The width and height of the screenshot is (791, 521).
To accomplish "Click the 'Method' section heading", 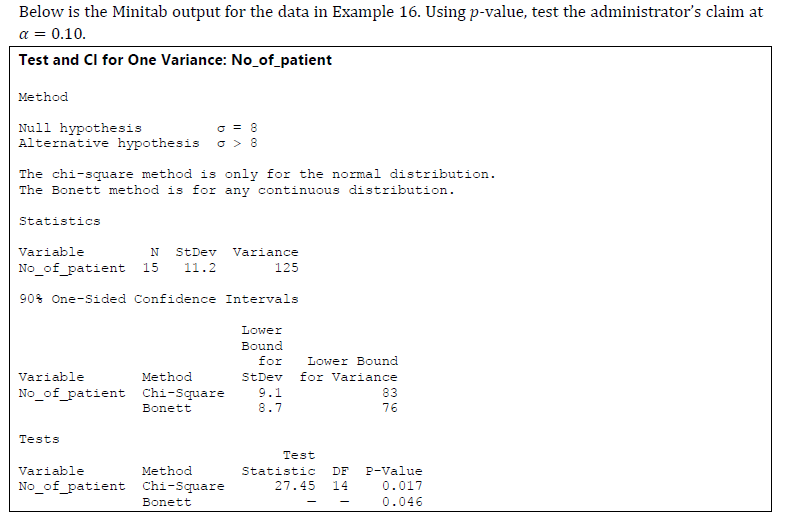I will 43,97.
